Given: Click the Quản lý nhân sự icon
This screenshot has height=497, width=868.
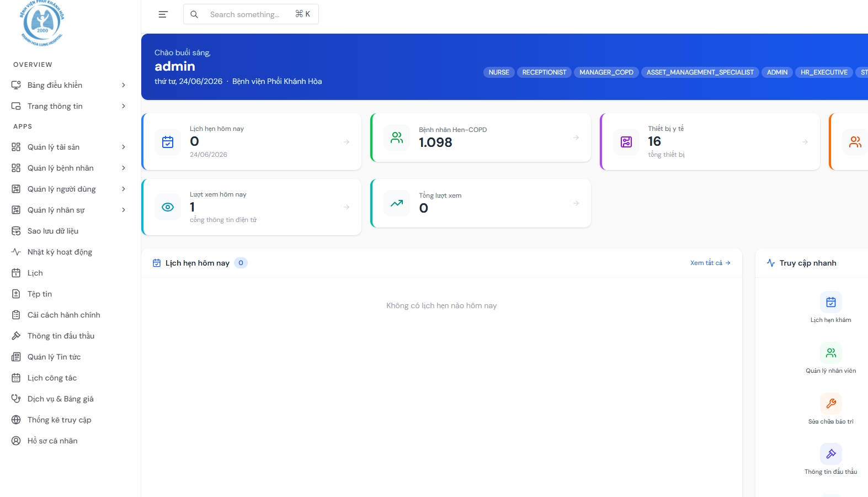Looking at the screenshot, I should [16, 210].
